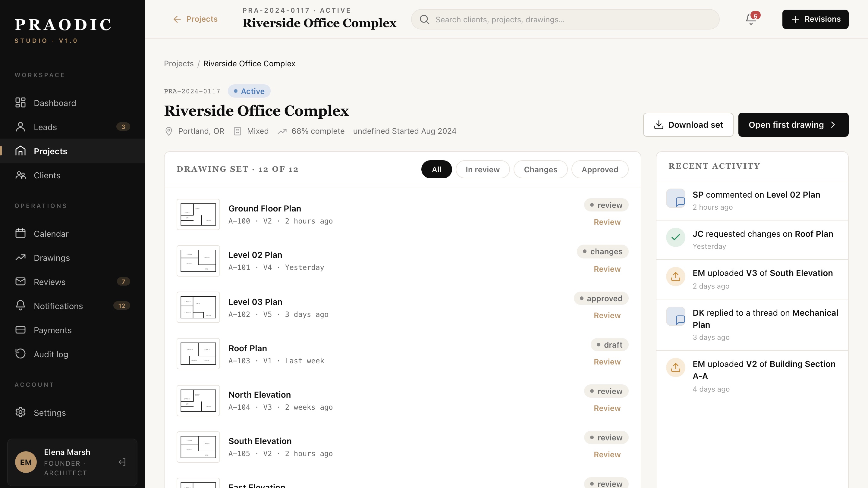Open Leads in the sidebar menu
The image size is (868, 488).
(72, 127)
